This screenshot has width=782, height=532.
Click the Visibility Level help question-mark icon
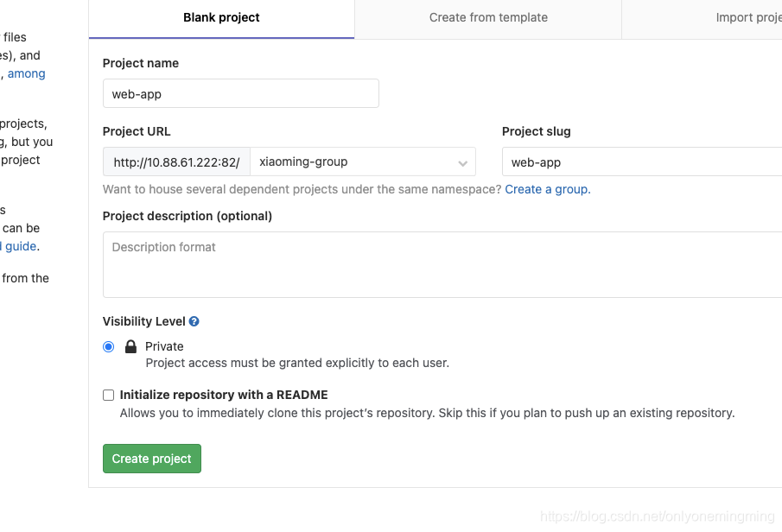pos(194,321)
